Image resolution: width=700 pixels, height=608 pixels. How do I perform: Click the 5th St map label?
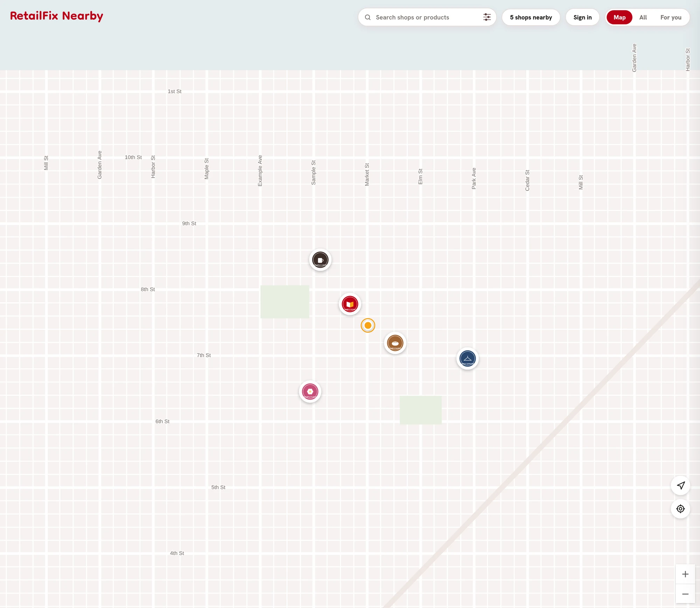click(218, 487)
